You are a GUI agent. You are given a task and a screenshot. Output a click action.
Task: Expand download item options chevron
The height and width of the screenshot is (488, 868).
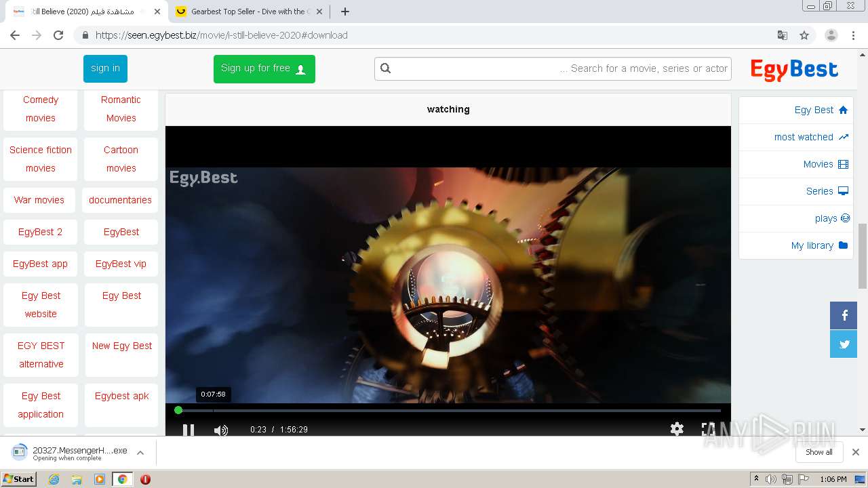pos(140,453)
